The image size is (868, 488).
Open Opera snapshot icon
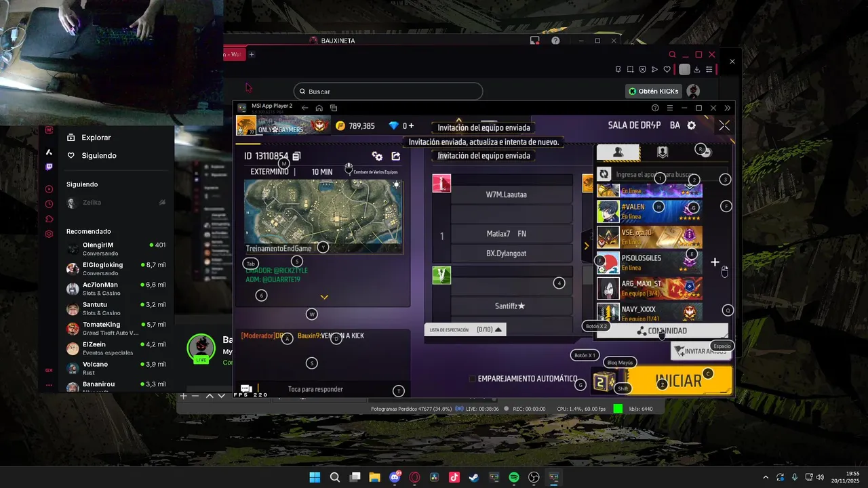(630, 69)
